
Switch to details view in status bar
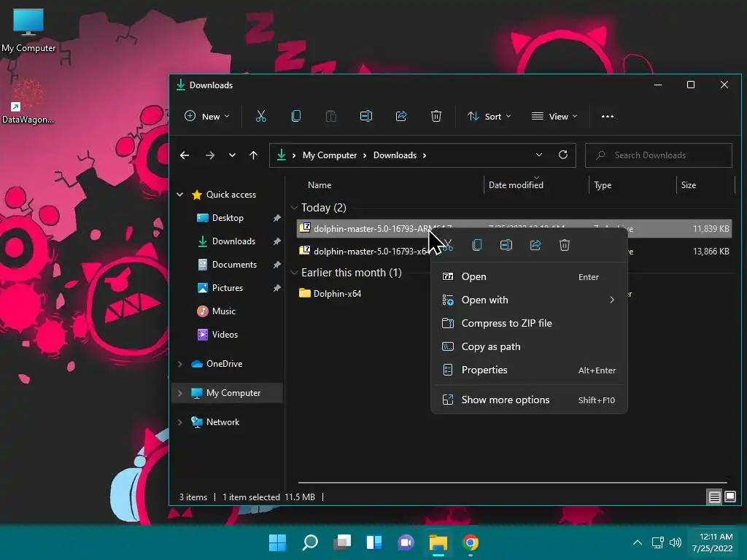pos(714,497)
